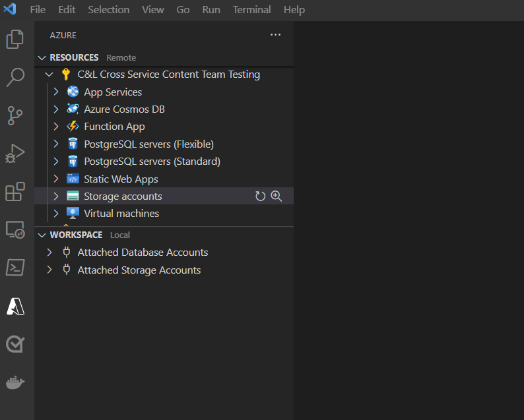The width and height of the screenshot is (524, 420).
Task: Click the VS Code logo icon
Action: (x=10, y=9)
